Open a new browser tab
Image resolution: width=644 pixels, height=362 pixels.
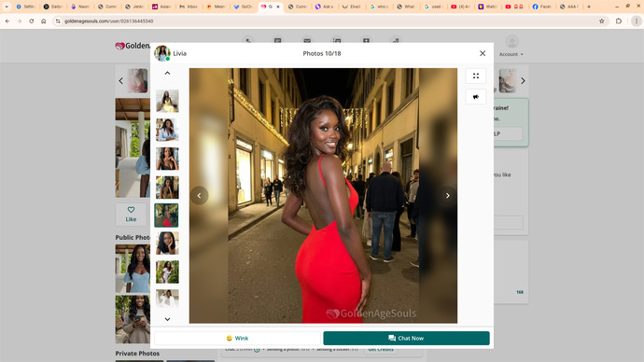589,7
